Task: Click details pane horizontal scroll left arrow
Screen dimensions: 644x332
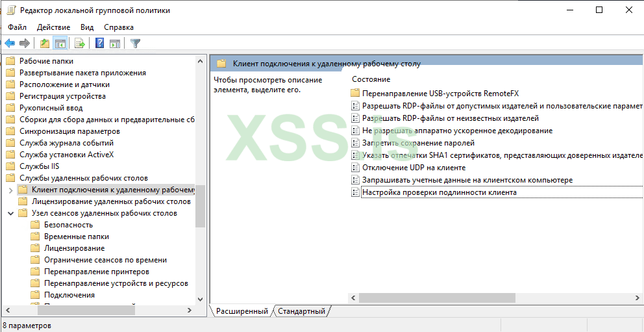Action: click(x=354, y=298)
